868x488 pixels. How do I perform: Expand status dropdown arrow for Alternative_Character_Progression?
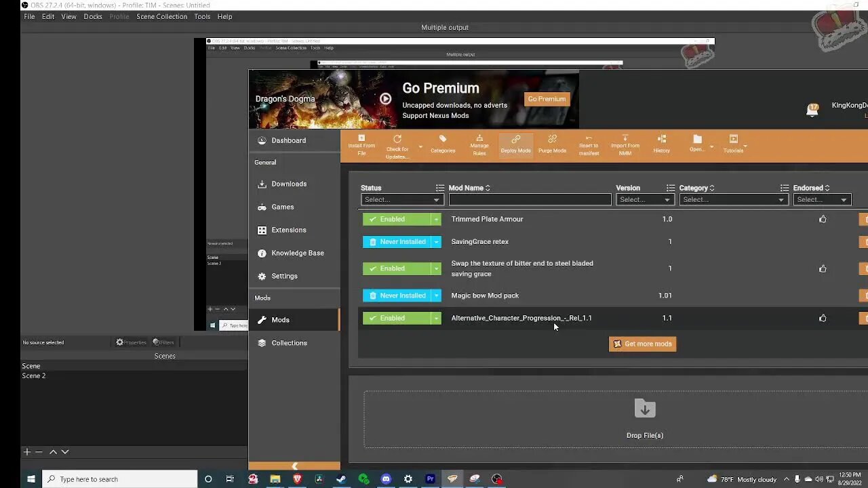[436, 318]
